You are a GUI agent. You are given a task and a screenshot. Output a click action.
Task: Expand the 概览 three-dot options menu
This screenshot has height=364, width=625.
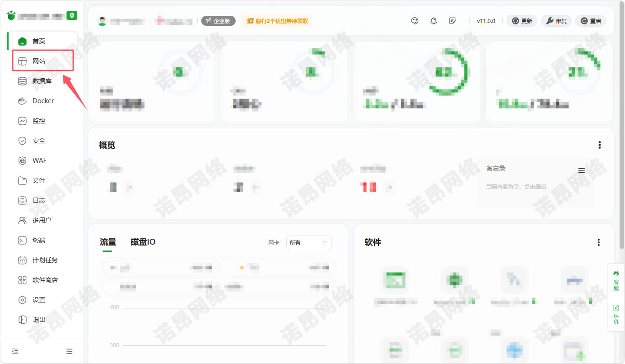pos(600,145)
